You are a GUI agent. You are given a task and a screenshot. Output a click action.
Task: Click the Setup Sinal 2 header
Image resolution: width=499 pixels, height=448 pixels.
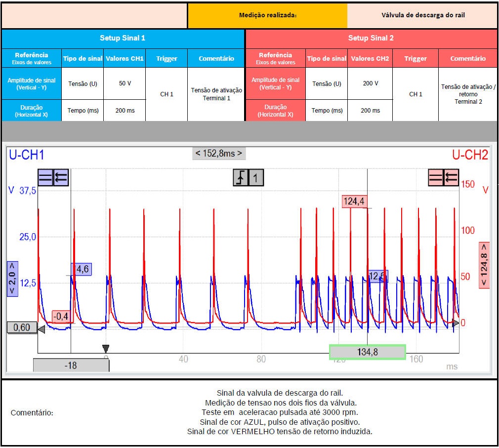click(x=371, y=38)
